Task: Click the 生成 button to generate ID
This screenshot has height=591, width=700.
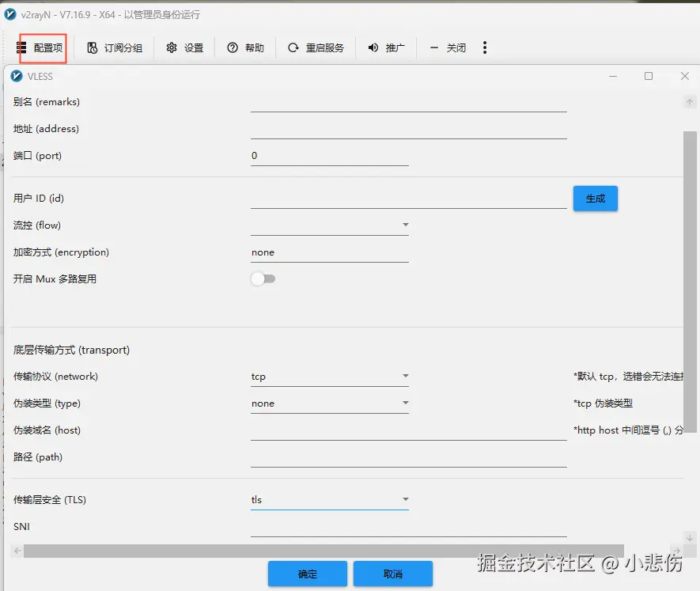Action: tap(596, 199)
